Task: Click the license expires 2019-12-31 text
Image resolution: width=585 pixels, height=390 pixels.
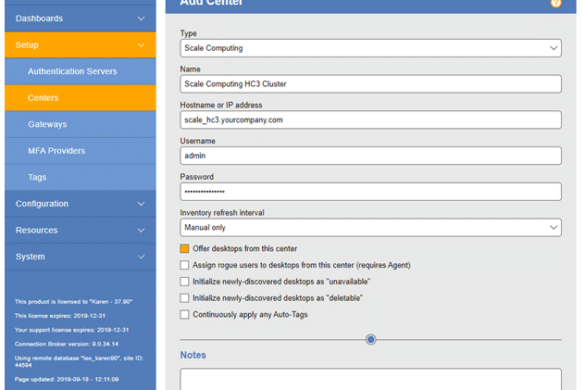Action: [x=60, y=316]
